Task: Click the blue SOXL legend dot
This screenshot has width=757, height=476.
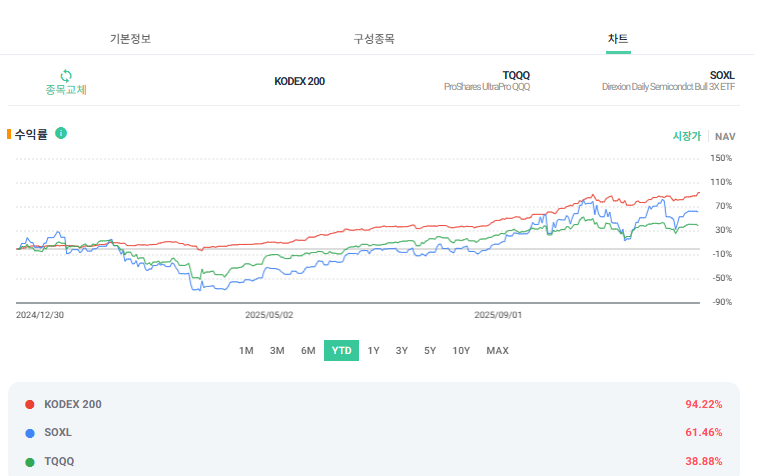Action: [x=30, y=433]
